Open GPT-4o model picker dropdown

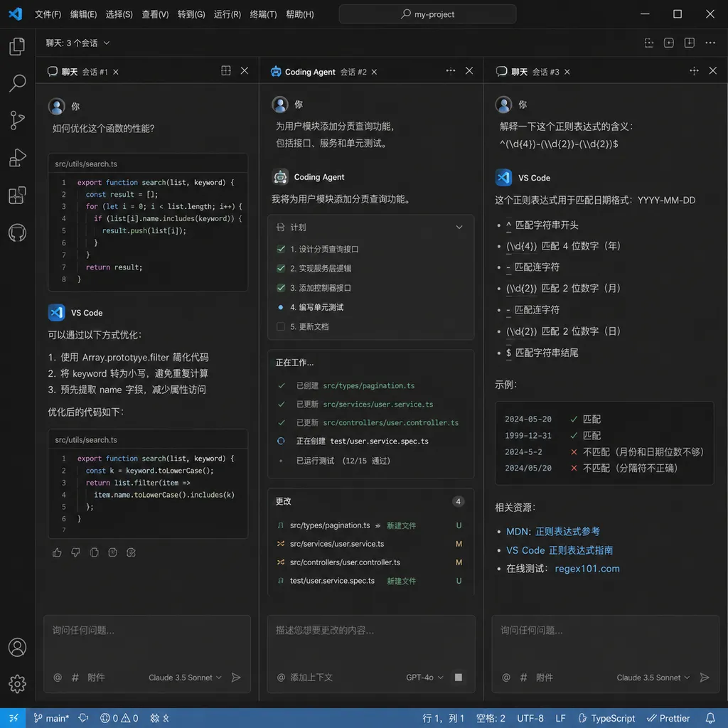pyautogui.click(x=424, y=678)
